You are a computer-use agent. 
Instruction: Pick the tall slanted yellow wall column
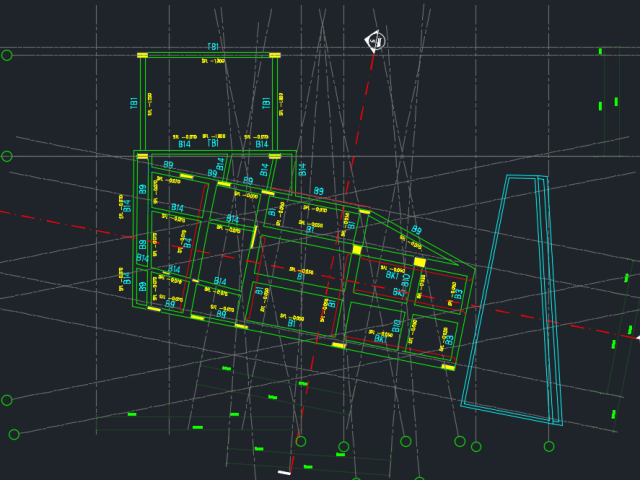254,236
